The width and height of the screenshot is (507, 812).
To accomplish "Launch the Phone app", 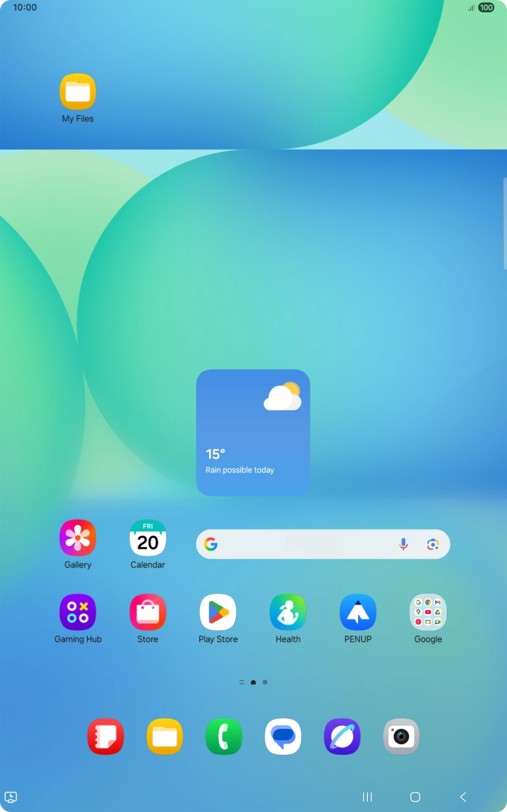I will coord(224,736).
